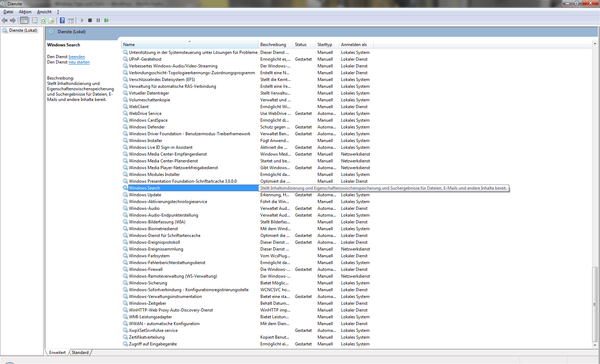Open the Properties toolbar icon
The height and width of the screenshot is (364, 600).
coord(35,20)
